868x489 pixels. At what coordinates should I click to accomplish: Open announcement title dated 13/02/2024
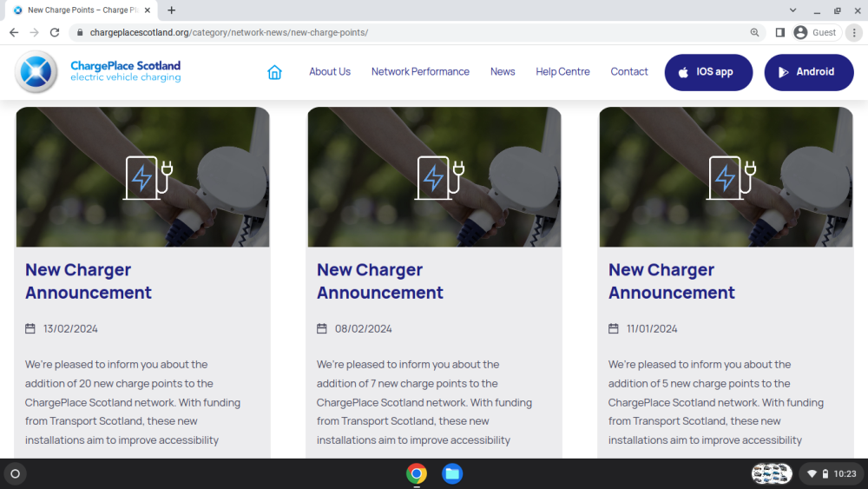pos(88,281)
